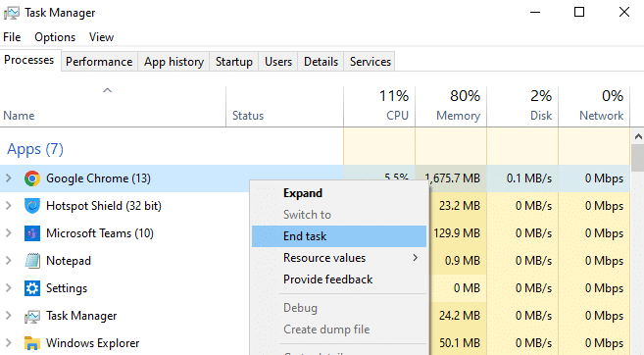Select the Task Manager process name

(x=81, y=316)
